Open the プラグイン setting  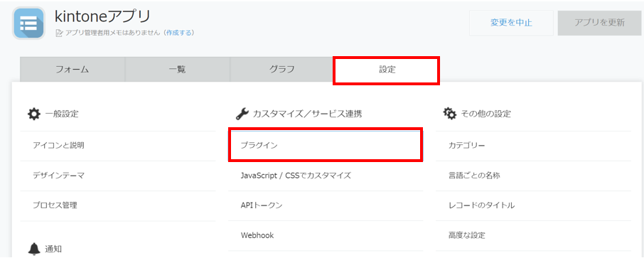326,145
